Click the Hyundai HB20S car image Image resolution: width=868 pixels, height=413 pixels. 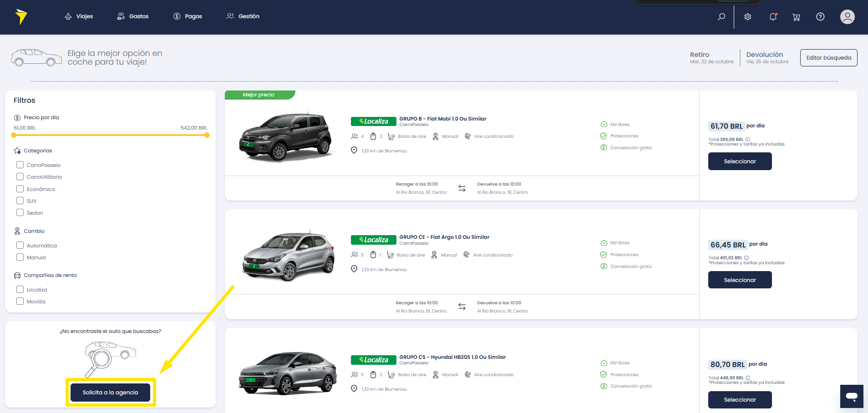288,373
